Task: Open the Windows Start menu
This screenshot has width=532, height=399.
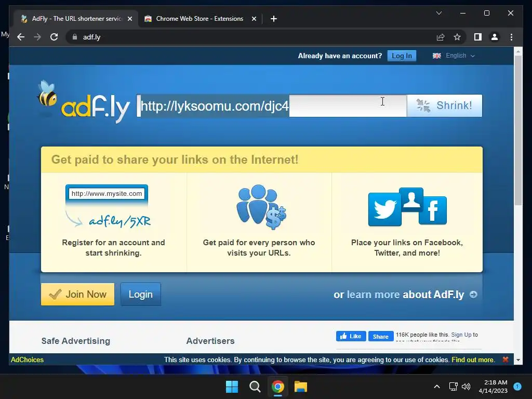Action: pos(232,387)
